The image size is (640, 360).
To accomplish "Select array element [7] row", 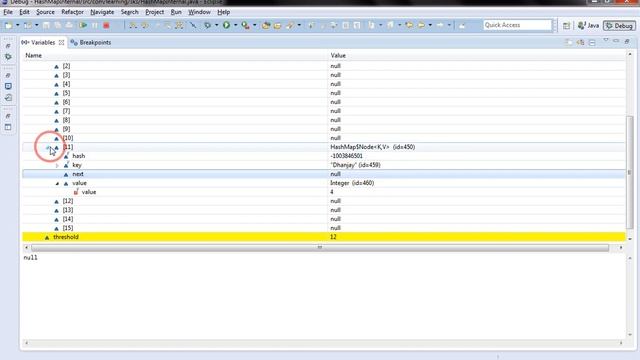I will tap(324, 111).
